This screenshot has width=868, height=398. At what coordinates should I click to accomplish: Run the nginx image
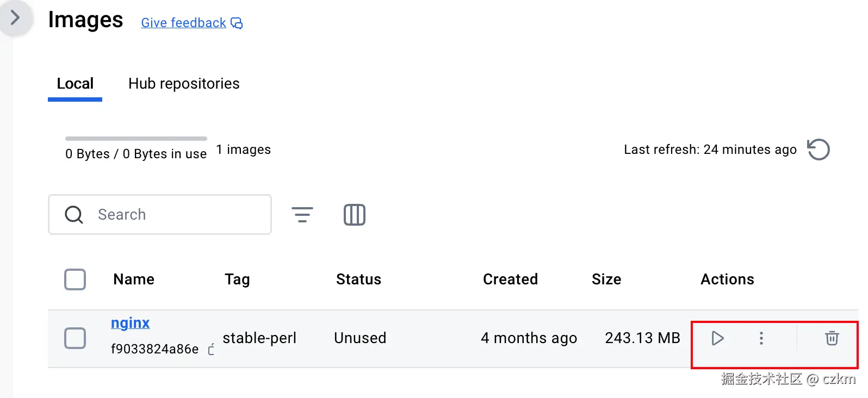[x=717, y=338]
